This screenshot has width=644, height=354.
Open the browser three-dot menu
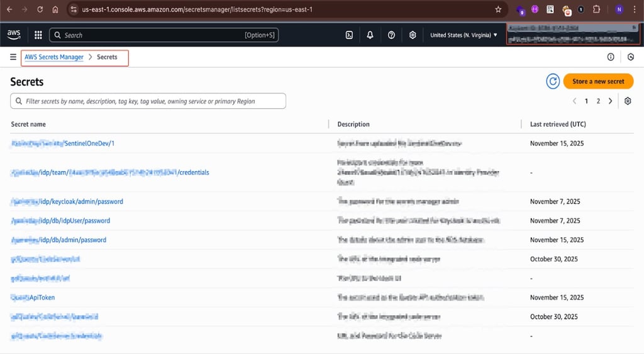pyautogui.click(x=635, y=9)
